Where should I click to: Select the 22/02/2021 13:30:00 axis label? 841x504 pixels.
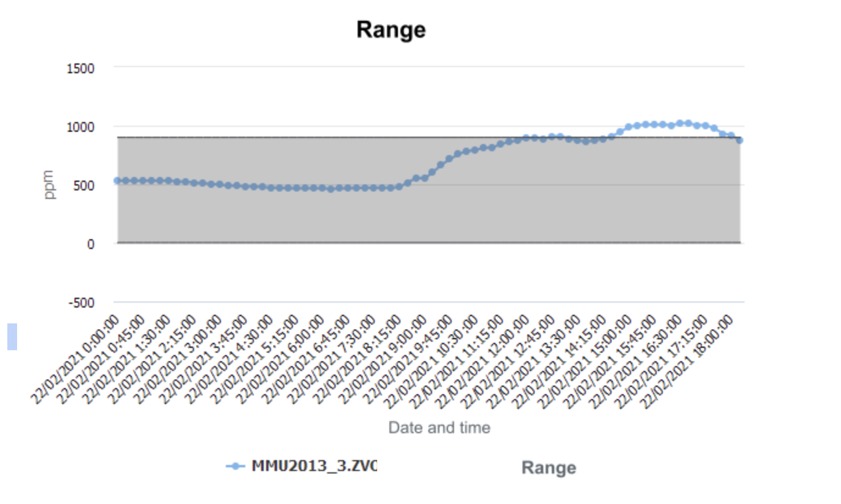534,362
